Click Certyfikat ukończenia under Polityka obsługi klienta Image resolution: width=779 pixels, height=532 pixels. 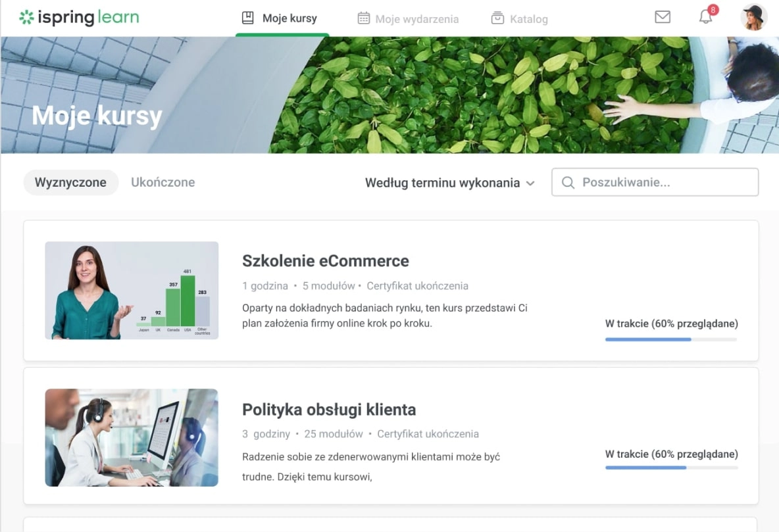point(428,434)
